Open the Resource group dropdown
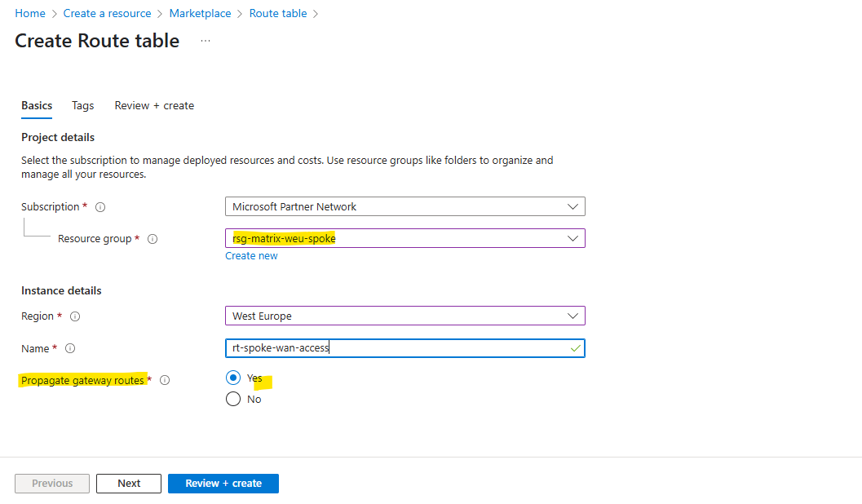The image size is (862, 504). click(405, 238)
